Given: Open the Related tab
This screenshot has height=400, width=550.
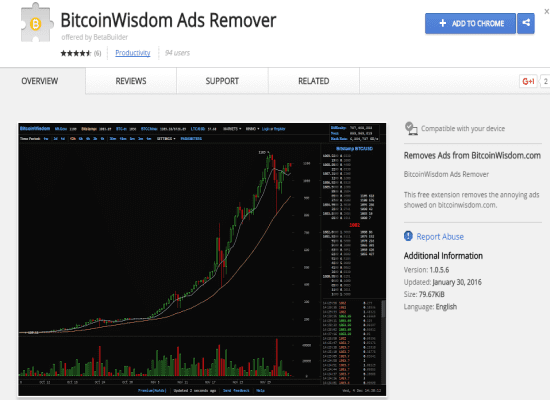Looking at the screenshot, I should [314, 81].
